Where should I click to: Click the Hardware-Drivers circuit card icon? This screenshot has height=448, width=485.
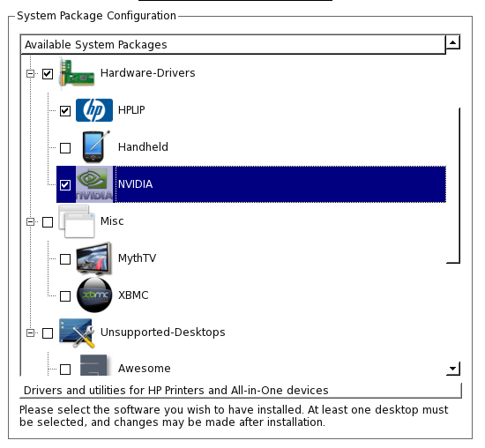tap(77, 73)
